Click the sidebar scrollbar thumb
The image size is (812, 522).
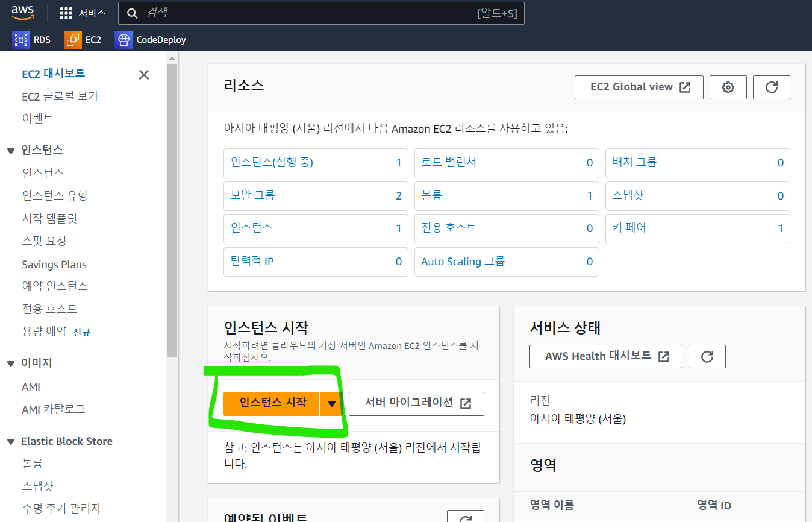point(172,210)
